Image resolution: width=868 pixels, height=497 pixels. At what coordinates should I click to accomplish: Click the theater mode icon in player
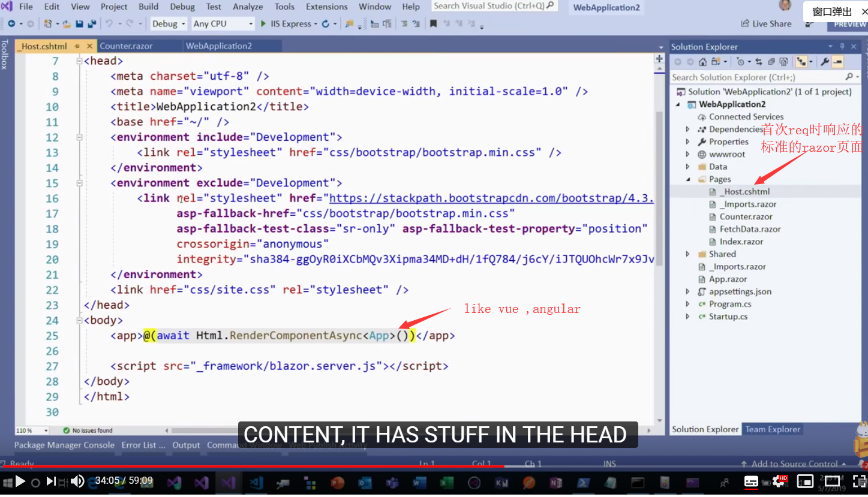coord(833,481)
